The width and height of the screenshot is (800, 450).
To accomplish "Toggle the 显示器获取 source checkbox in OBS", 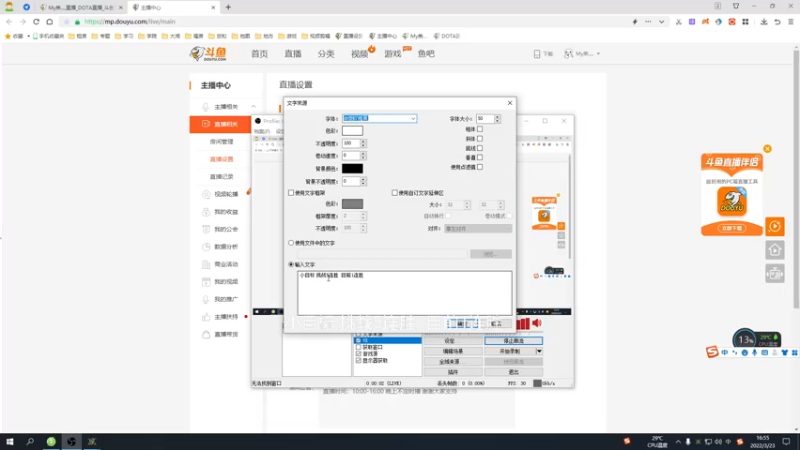I will click(x=358, y=360).
